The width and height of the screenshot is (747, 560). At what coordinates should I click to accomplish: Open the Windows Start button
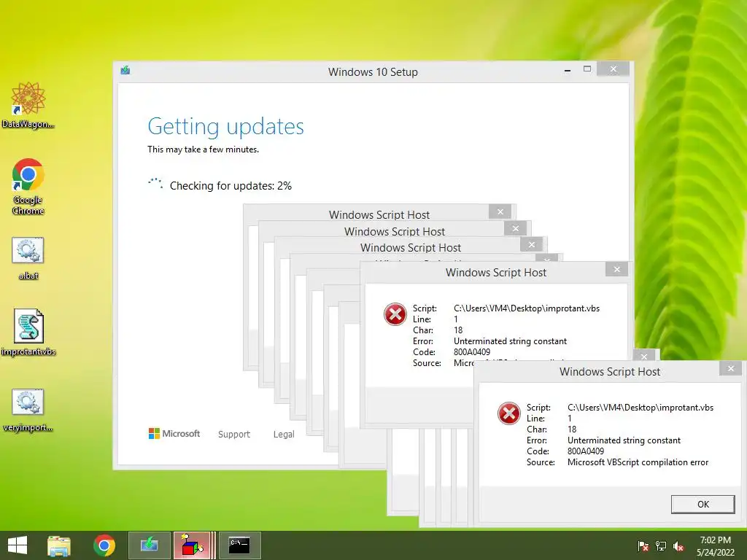pyautogui.click(x=18, y=545)
